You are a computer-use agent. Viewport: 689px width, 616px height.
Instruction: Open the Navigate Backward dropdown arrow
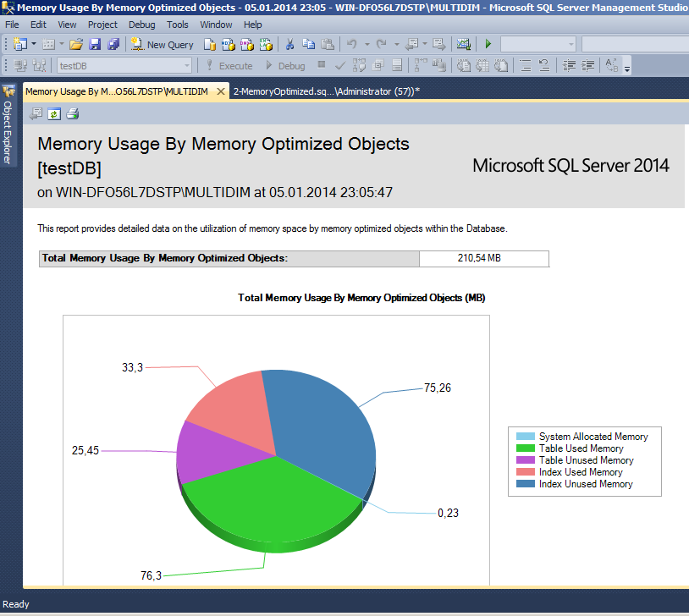[x=424, y=44]
